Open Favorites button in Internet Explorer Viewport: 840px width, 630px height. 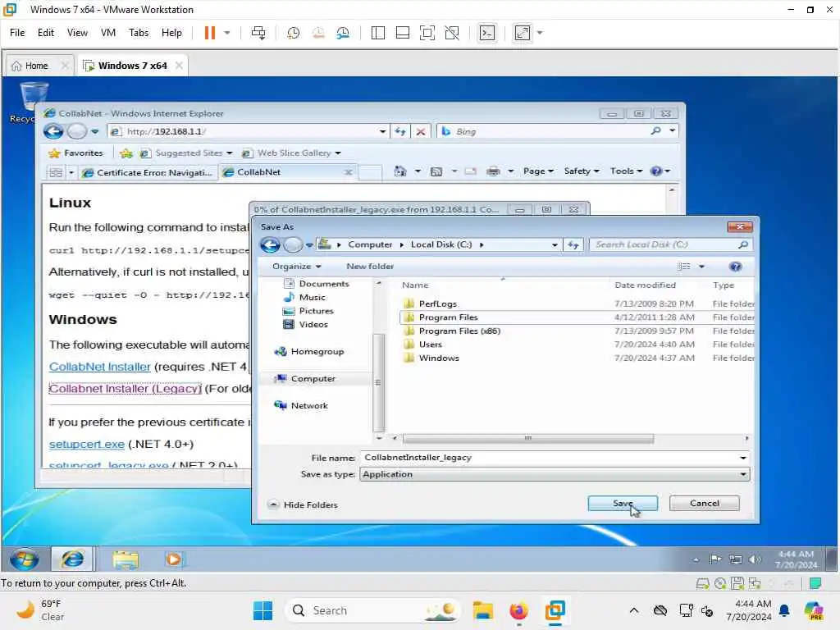pos(75,153)
